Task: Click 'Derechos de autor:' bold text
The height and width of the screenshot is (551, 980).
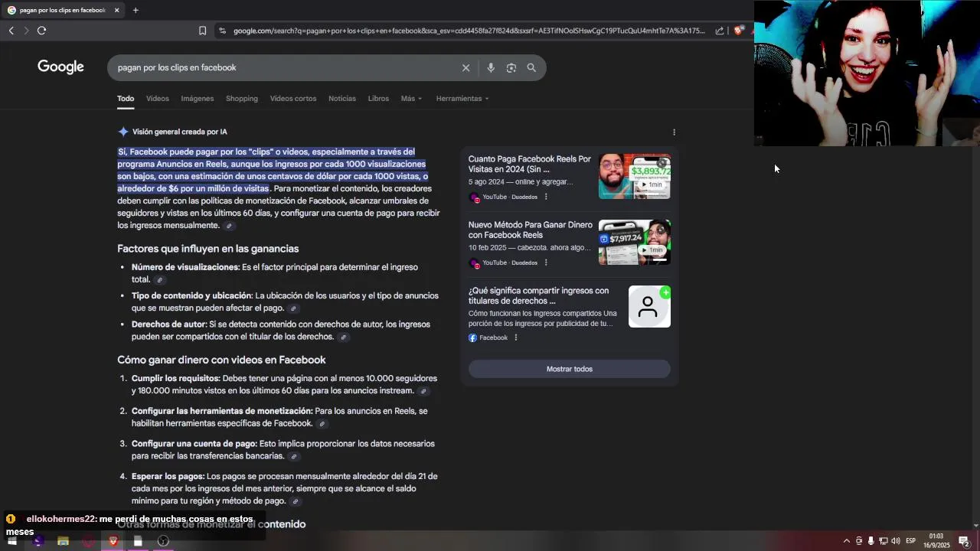Action: click(169, 324)
